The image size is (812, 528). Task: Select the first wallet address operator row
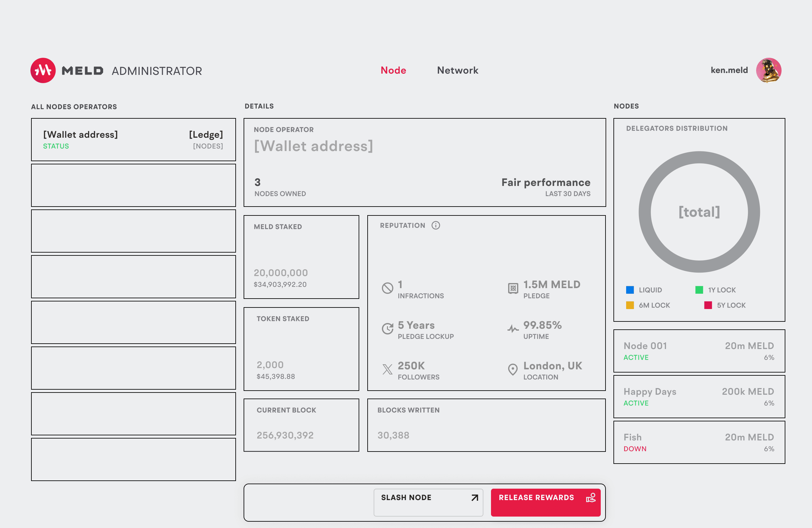click(133, 140)
